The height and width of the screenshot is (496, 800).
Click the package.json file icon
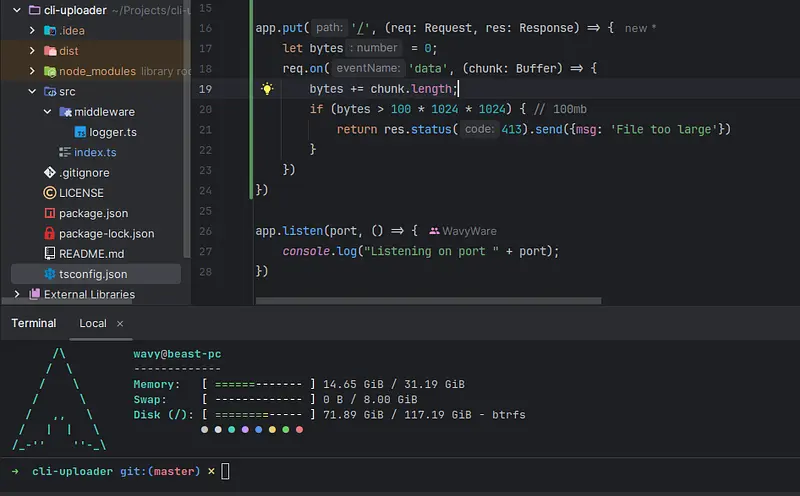point(49,213)
